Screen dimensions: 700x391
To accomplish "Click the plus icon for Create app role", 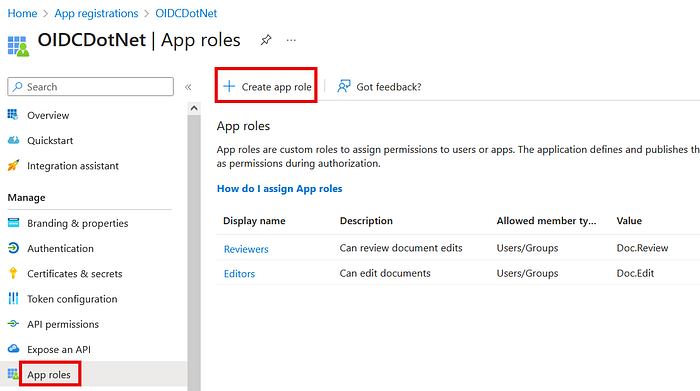I will [229, 86].
